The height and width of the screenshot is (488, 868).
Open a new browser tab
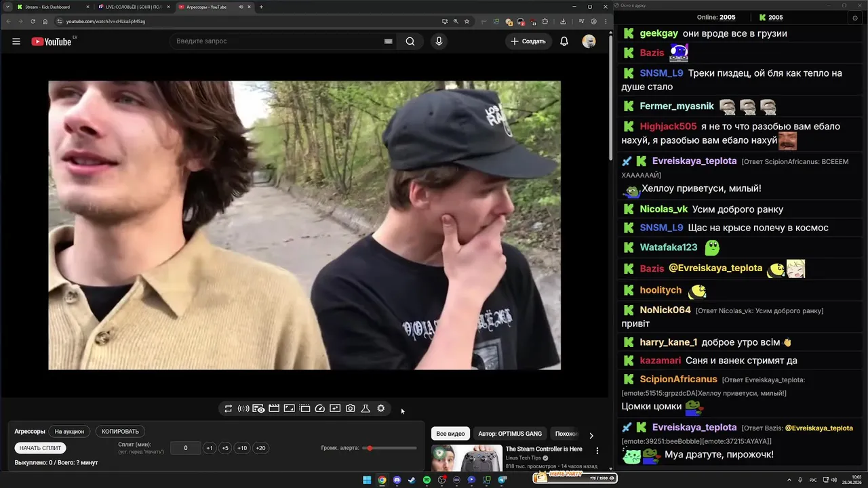click(x=261, y=7)
